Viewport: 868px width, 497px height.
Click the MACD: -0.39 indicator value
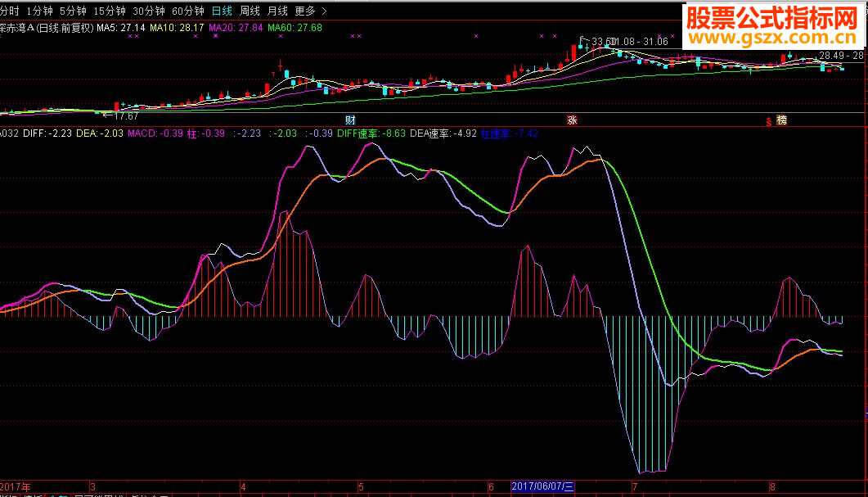155,133
